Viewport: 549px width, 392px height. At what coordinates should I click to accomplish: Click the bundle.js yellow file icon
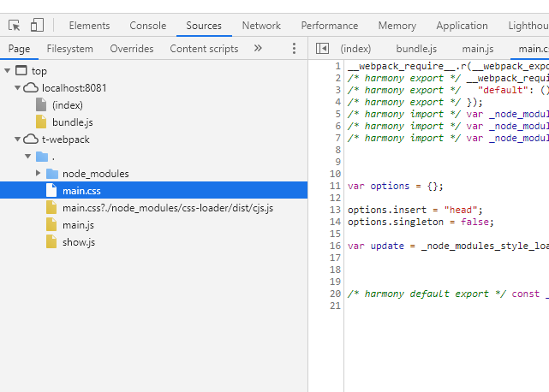tap(41, 122)
